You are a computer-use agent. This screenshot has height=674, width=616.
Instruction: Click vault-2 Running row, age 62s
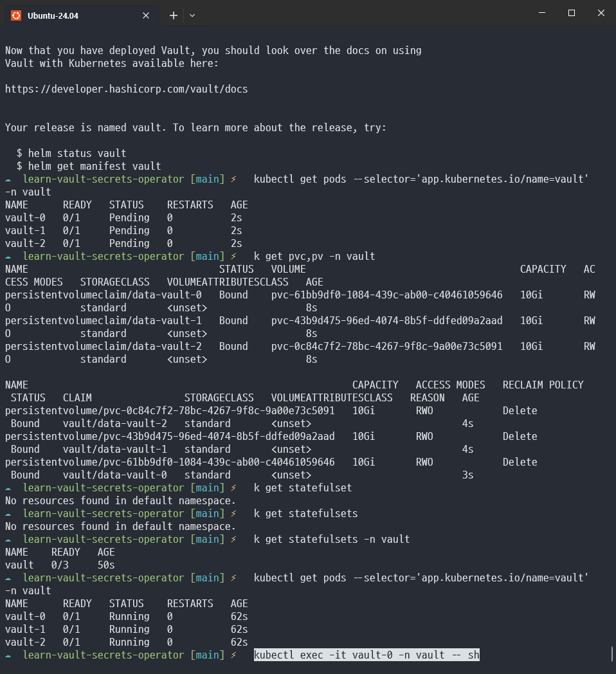pyautogui.click(x=127, y=642)
